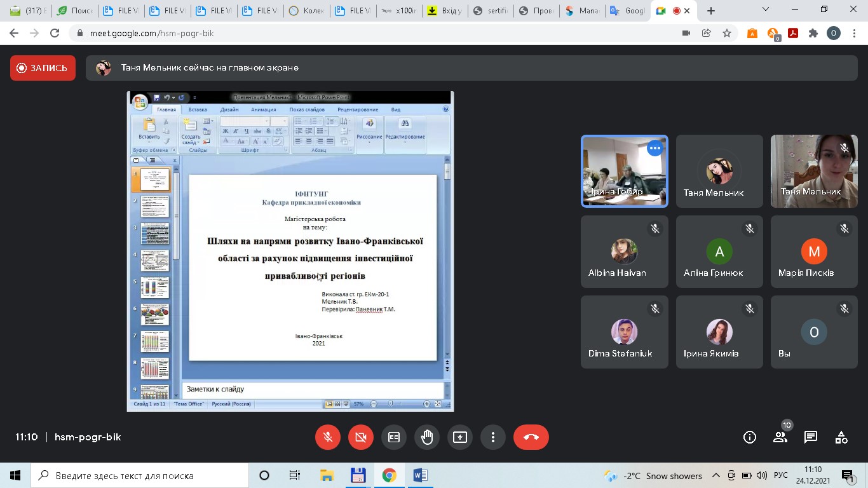Open options on Ірина Гобір tile

pyautogui.click(x=654, y=148)
